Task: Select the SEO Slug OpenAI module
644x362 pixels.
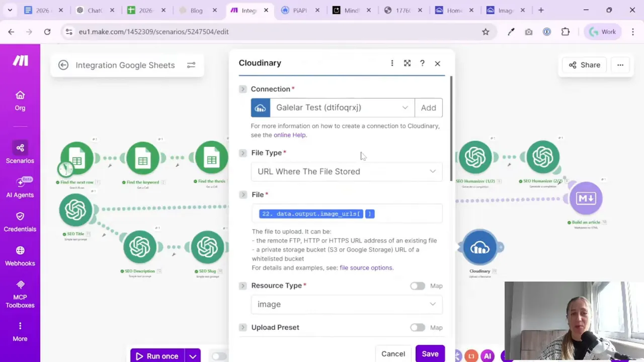Action: coord(207,247)
